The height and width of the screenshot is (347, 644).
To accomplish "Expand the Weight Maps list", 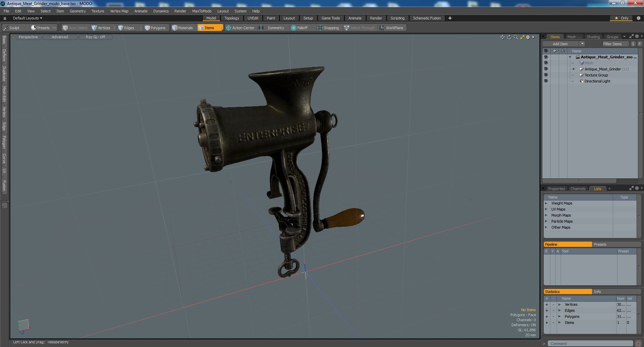I will pyautogui.click(x=546, y=203).
